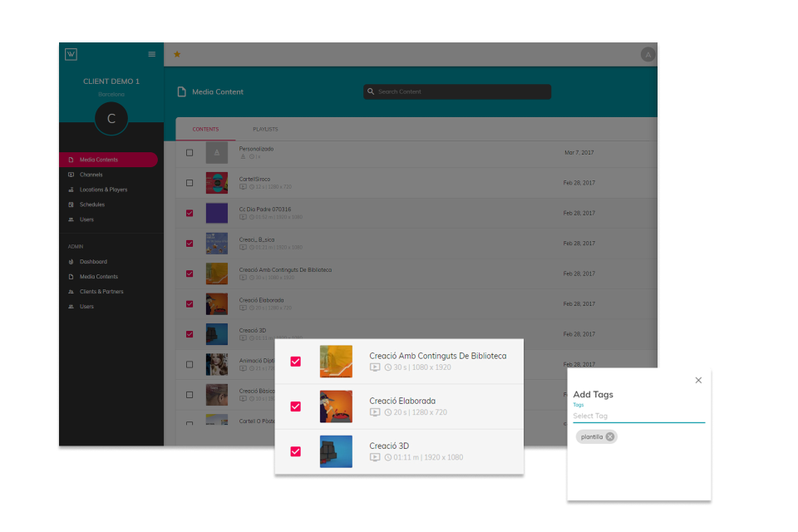Uncheck zoomed Creació Amb Continguts De Biblioteca checkbox

(x=296, y=362)
